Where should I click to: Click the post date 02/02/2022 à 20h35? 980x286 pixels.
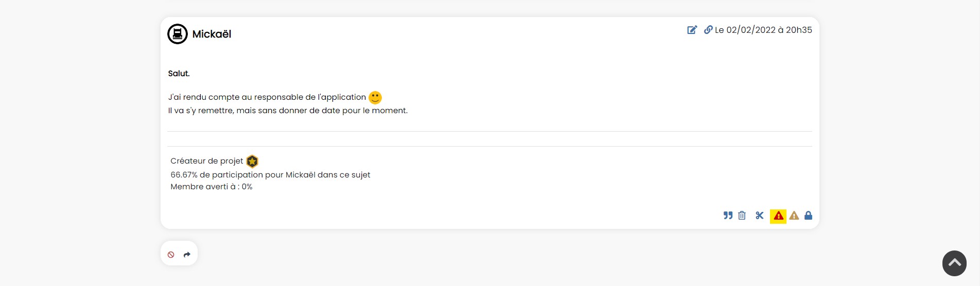coord(763,30)
